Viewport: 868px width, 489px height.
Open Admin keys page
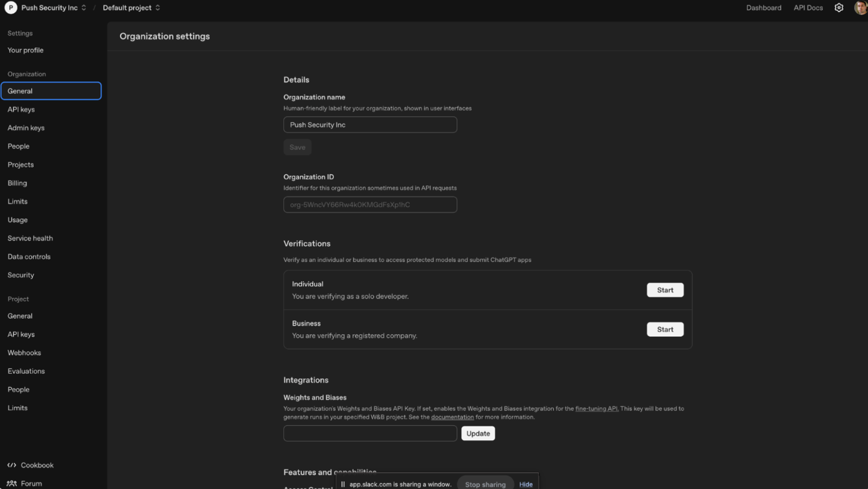pyautogui.click(x=26, y=128)
